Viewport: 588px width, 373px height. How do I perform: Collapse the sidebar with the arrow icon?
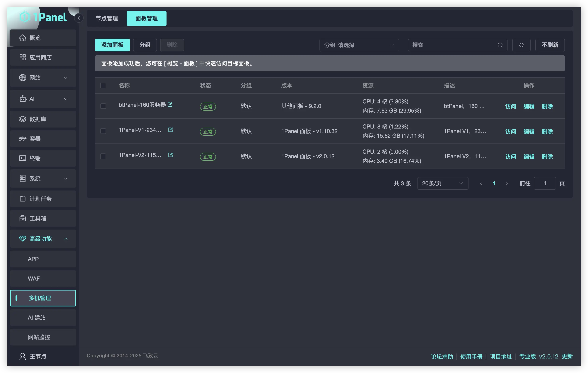click(79, 18)
